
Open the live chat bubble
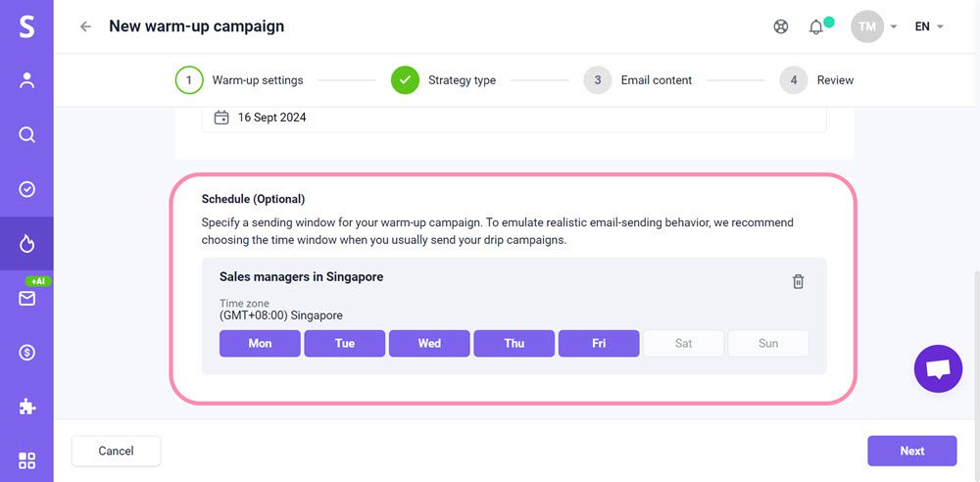938,368
